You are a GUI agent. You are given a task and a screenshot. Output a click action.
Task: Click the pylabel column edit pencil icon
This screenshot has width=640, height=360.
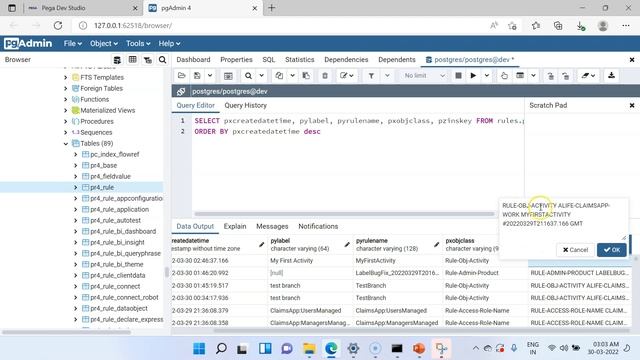347,244
